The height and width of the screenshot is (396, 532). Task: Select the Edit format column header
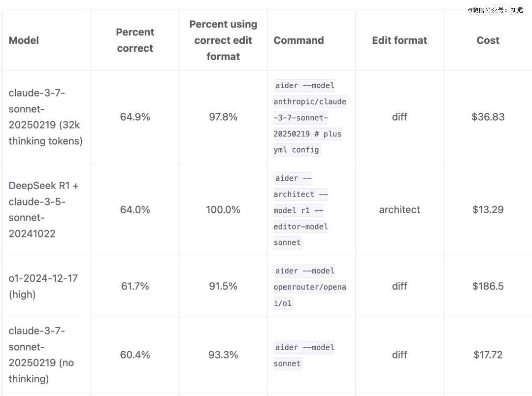(399, 40)
